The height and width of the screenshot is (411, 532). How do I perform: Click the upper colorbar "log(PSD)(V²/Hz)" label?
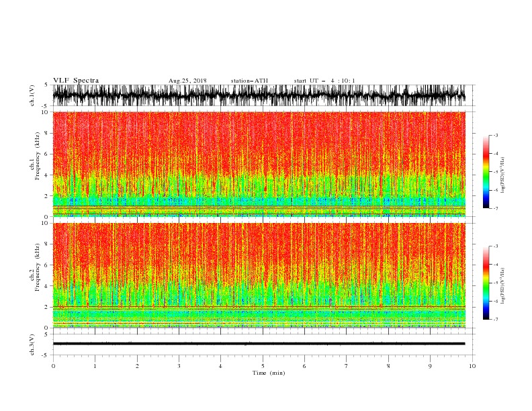502,175
